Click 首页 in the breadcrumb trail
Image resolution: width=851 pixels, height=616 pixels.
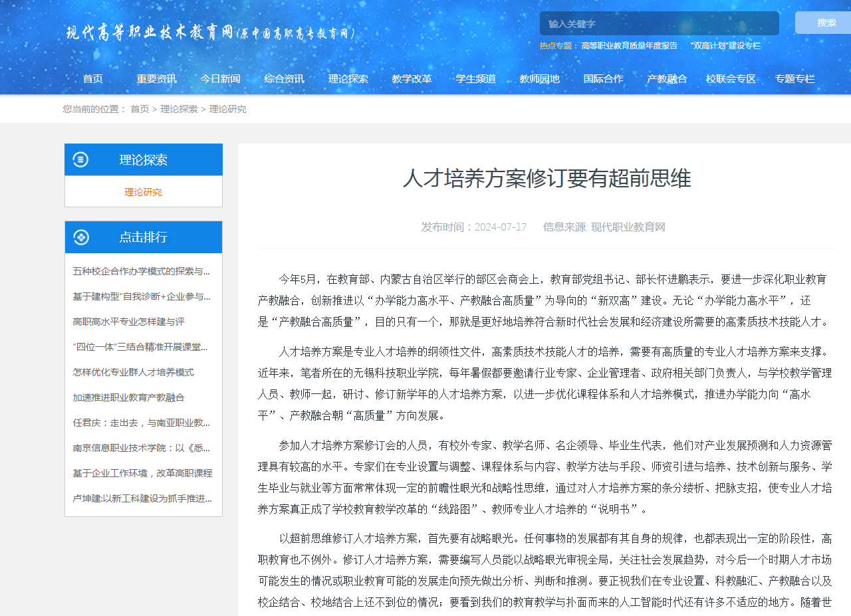140,109
